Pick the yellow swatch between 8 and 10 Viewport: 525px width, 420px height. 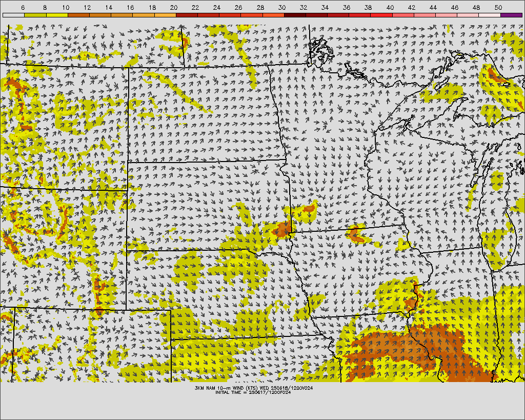(57, 15)
